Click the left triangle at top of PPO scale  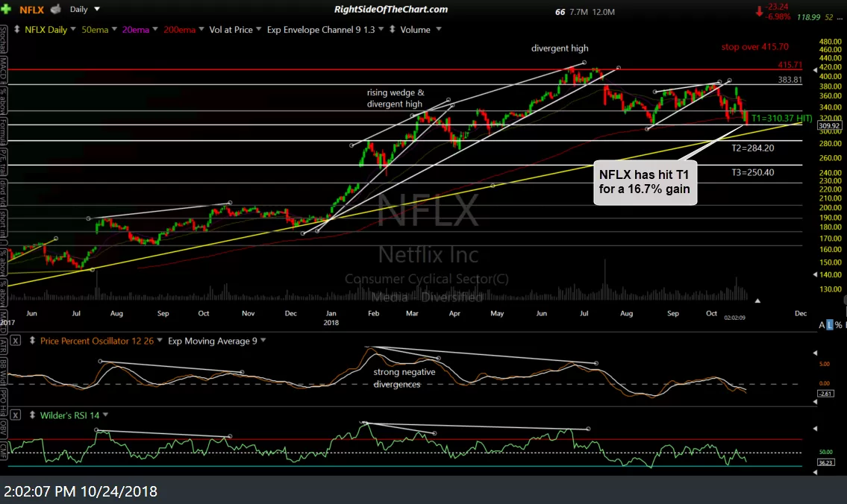tap(815, 353)
